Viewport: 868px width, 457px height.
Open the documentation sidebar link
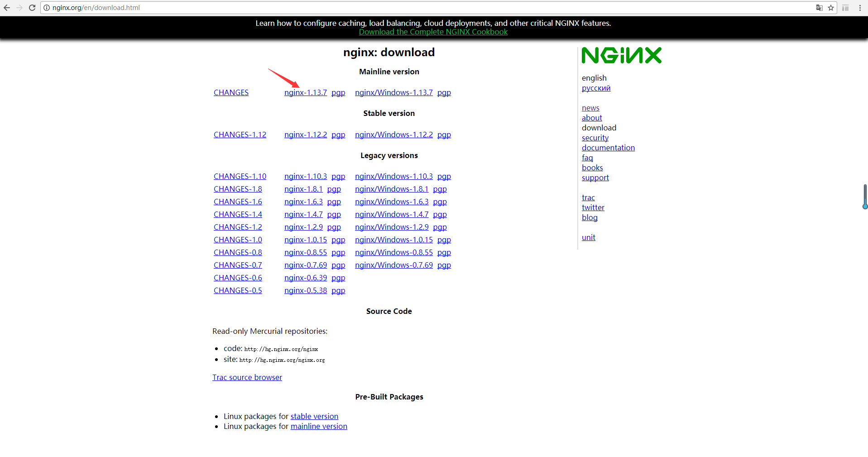[608, 148]
